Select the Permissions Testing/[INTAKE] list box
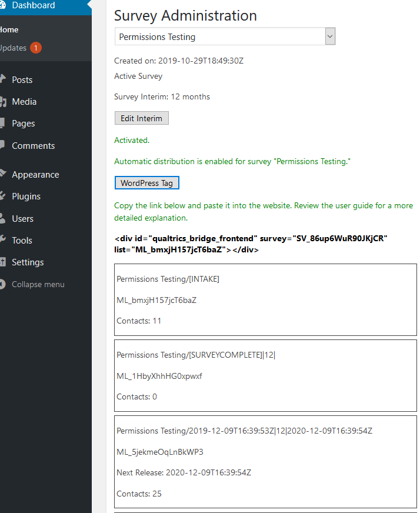 [265, 300]
